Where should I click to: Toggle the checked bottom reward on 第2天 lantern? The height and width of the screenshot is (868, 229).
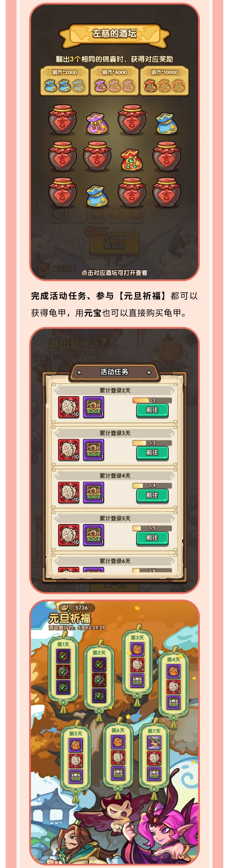point(99,695)
